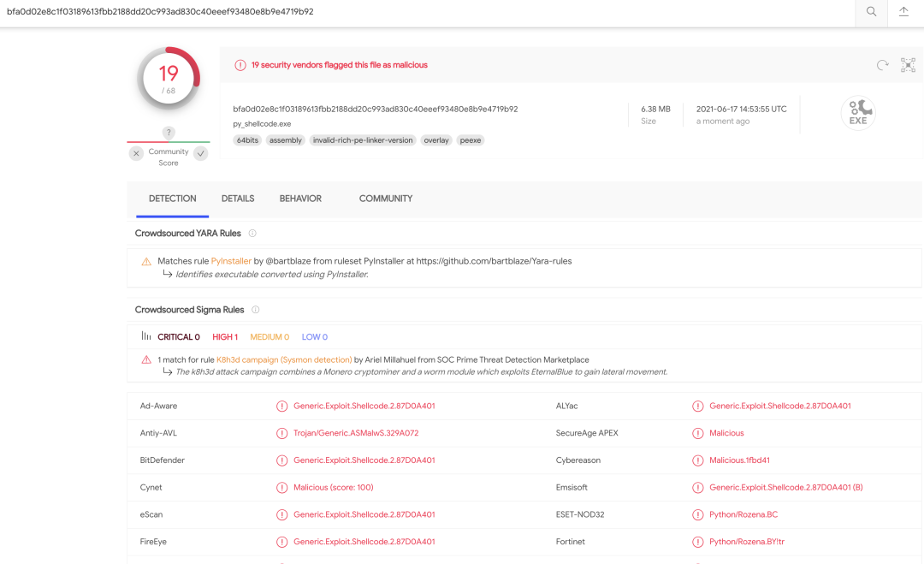Screen dimensions: 924x564
Task: Vote malicious with the X community button
Action: tap(136, 153)
